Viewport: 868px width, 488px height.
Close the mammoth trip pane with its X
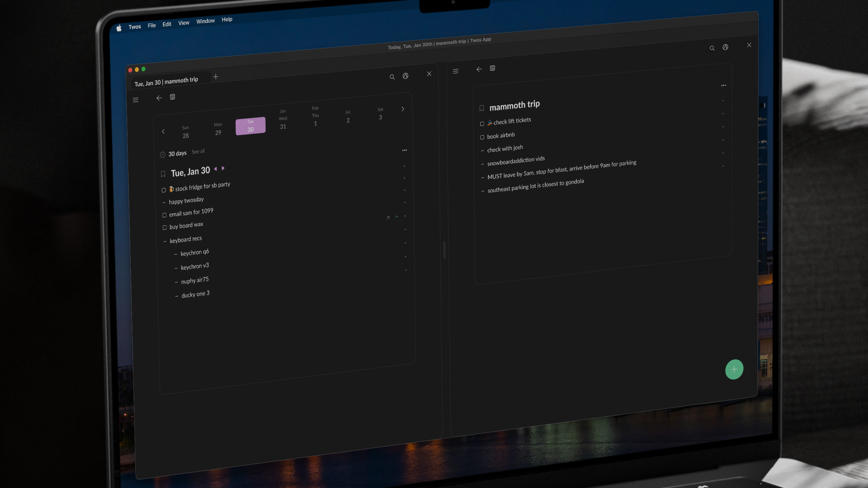pyautogui.click(x=749, y=45)
